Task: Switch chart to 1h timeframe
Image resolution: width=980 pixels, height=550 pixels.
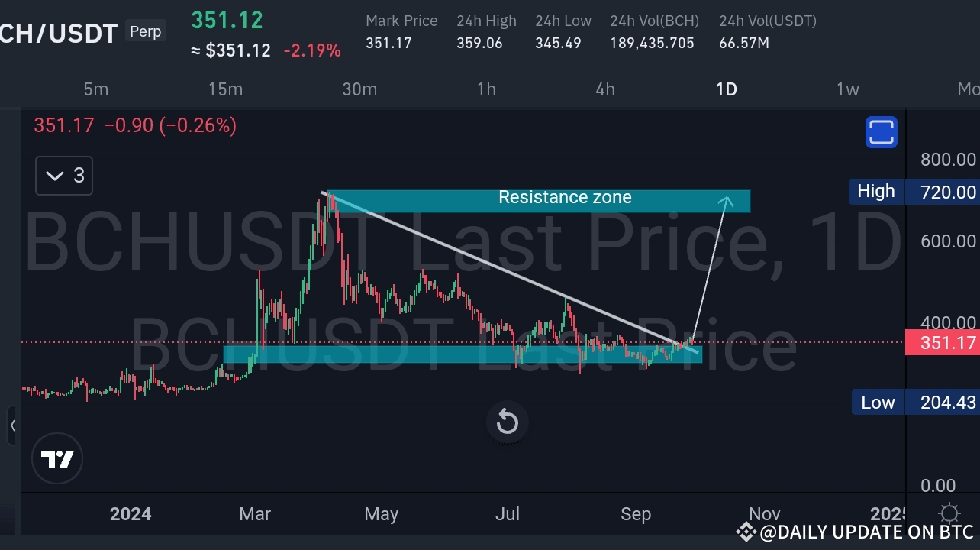Action: (x=486, y=89)
